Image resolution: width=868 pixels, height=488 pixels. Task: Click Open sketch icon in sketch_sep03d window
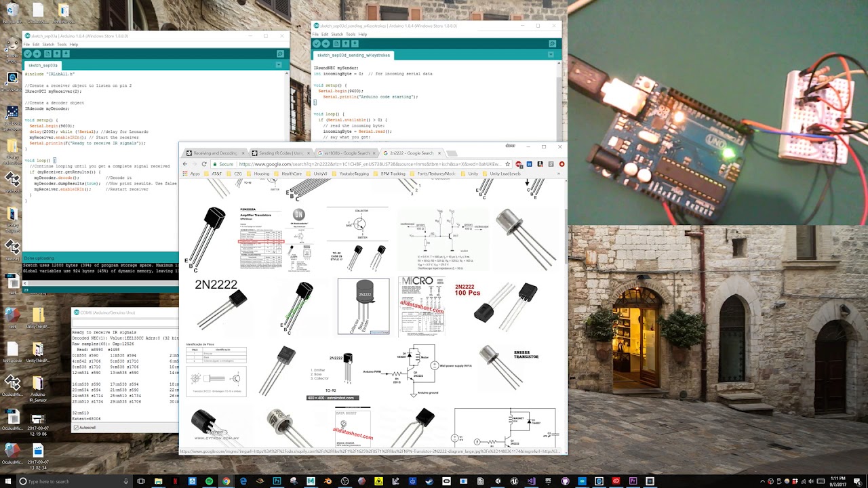pos(346,44)
